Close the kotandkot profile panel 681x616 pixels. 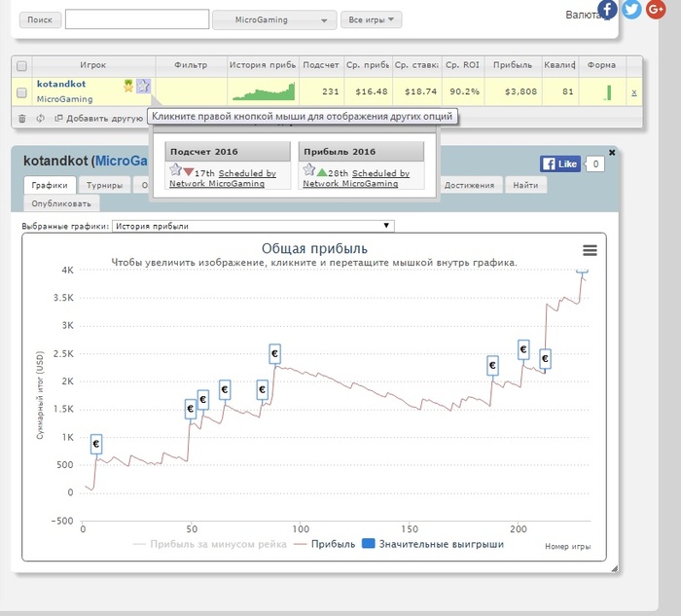[x=612, y=153]
